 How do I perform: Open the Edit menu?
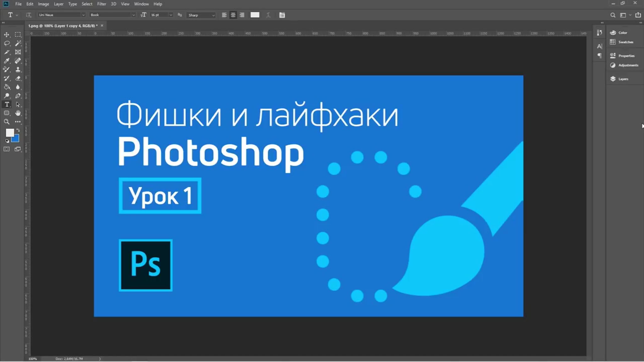(30, 4)
